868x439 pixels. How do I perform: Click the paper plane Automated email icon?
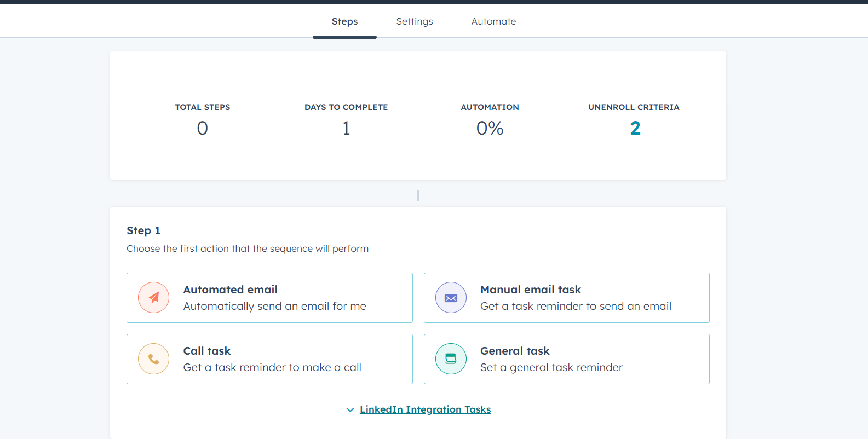tap(154, 298)
